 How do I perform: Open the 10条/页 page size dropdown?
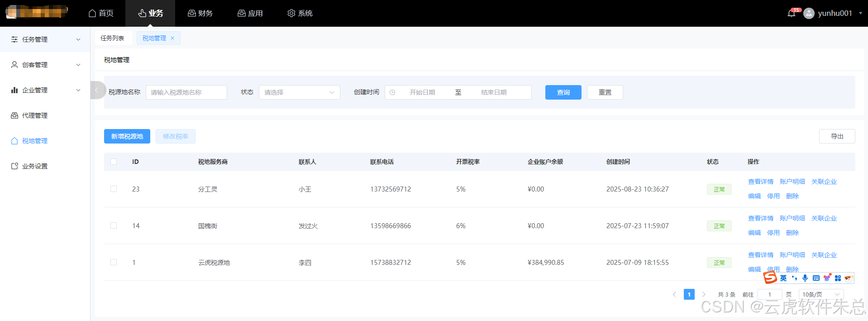(820, 294)
